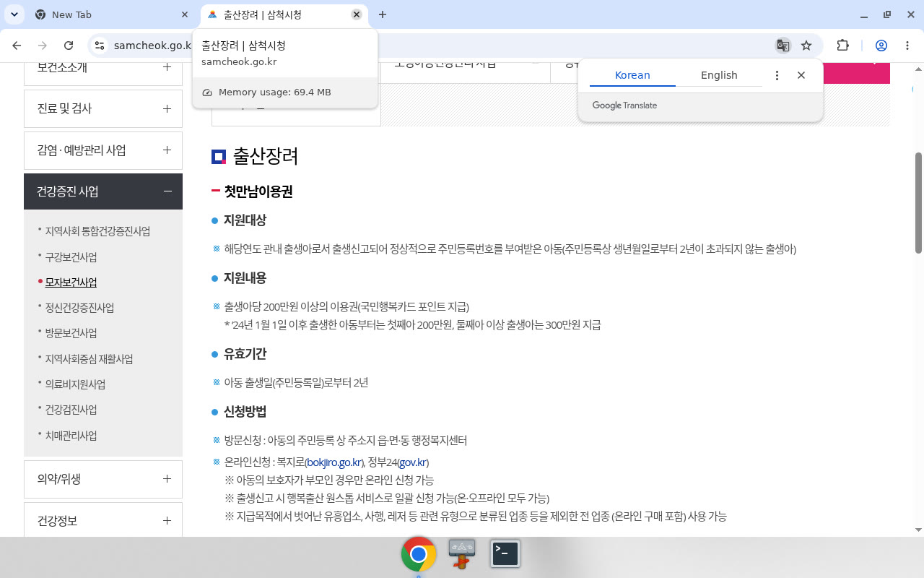Open 지역사회중심 재활사업 submenu link
Viewport: 924px width, 578px height.
[x=89, y=359]
